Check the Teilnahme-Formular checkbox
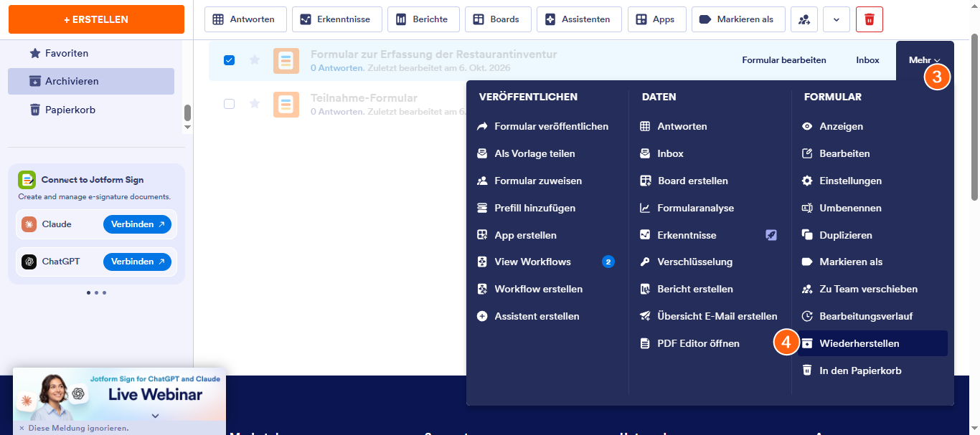This screenshot has height=435, width=980. point(230,104)
